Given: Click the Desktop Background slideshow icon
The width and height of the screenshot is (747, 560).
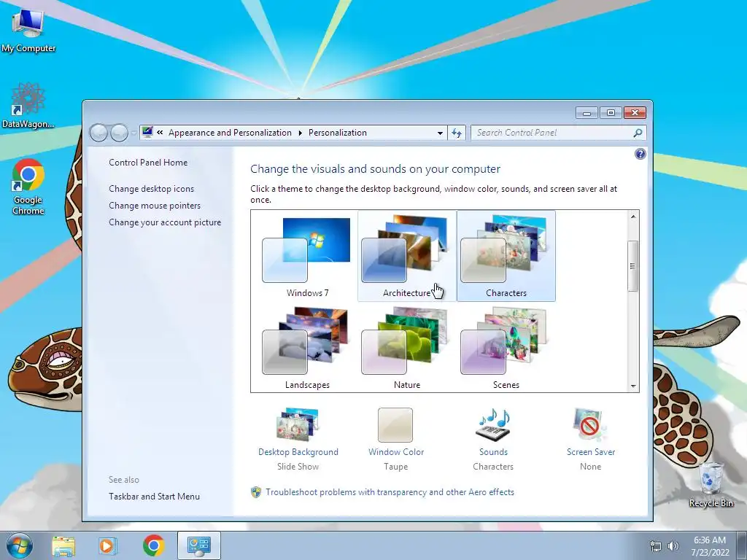Looking at the screenshot, I should (298, 424).
